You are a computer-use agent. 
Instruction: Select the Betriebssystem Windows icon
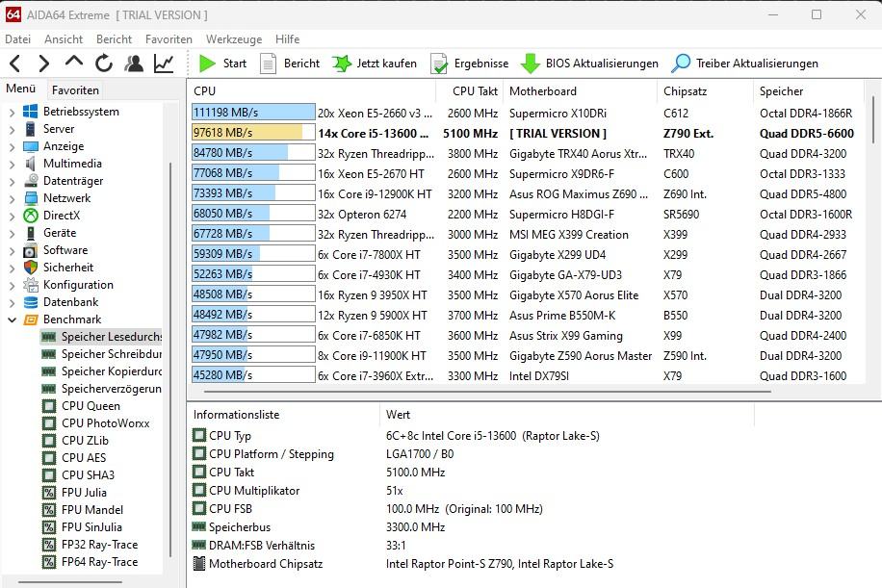coord(31,112)
